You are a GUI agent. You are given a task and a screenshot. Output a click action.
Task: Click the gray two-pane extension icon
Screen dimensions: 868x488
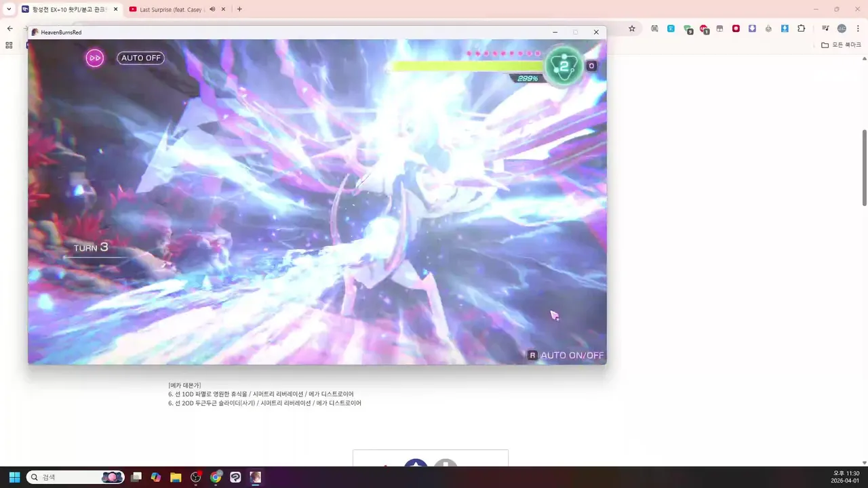[x=719, y=28]
